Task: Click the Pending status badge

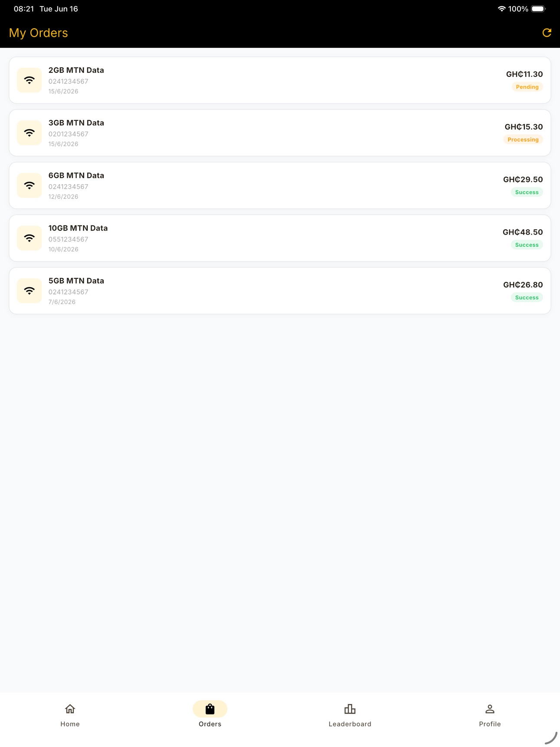Action: pyautogui.click(x=527, y=87)
